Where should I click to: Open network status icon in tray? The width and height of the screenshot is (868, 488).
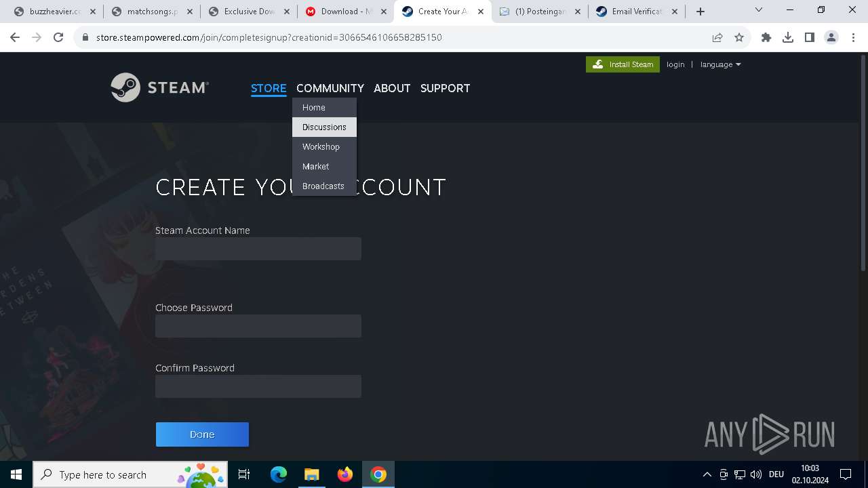click(x=740, y=474)
